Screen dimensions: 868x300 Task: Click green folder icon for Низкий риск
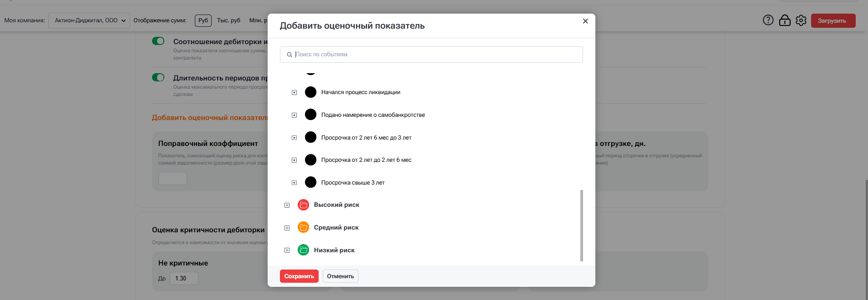pos(303,250)
